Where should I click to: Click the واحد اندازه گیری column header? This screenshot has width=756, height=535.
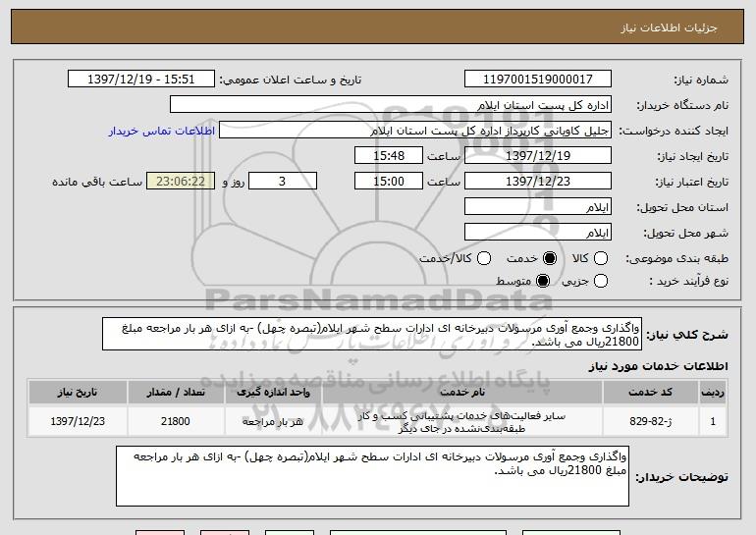tap(273, 393)
